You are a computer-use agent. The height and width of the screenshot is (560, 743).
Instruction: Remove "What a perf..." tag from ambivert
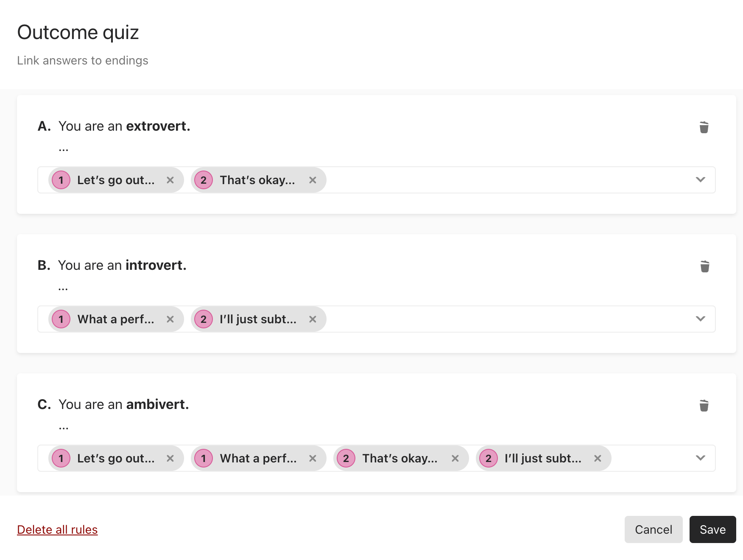[313, 458]
